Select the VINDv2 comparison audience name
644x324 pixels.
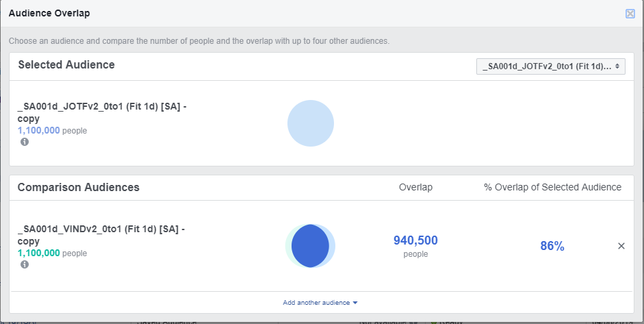tap(101, 235)
